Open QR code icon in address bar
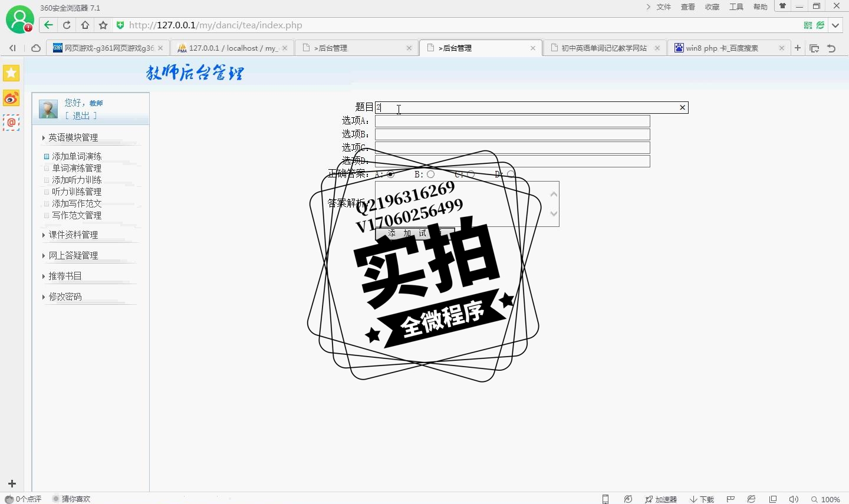 pyautogui.click(x=808, y=25)
